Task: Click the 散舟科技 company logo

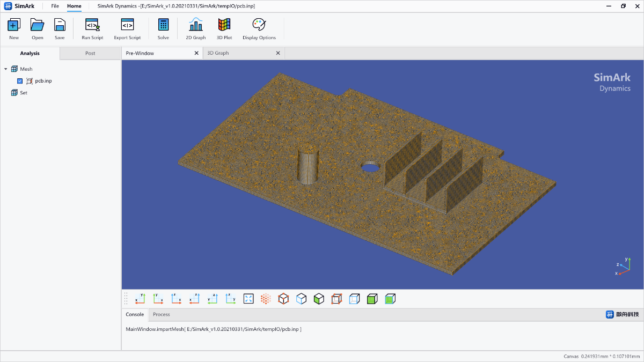Action: click(x=623, y=314)
